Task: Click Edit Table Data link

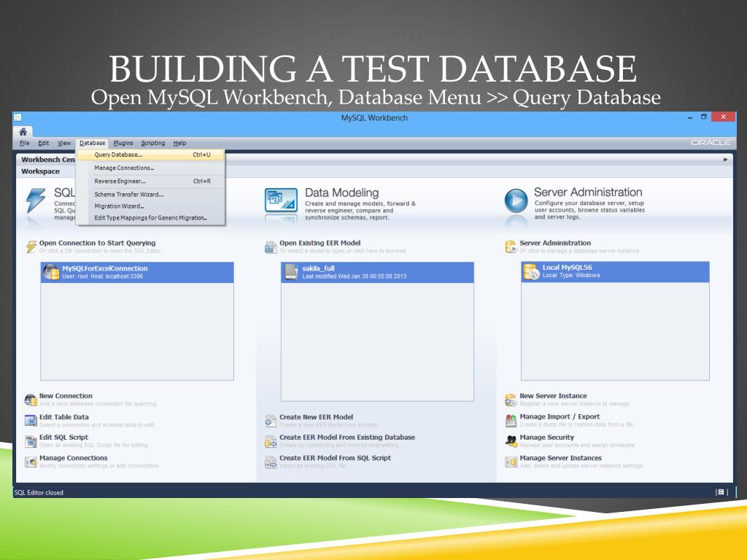Action: point(64,416)
